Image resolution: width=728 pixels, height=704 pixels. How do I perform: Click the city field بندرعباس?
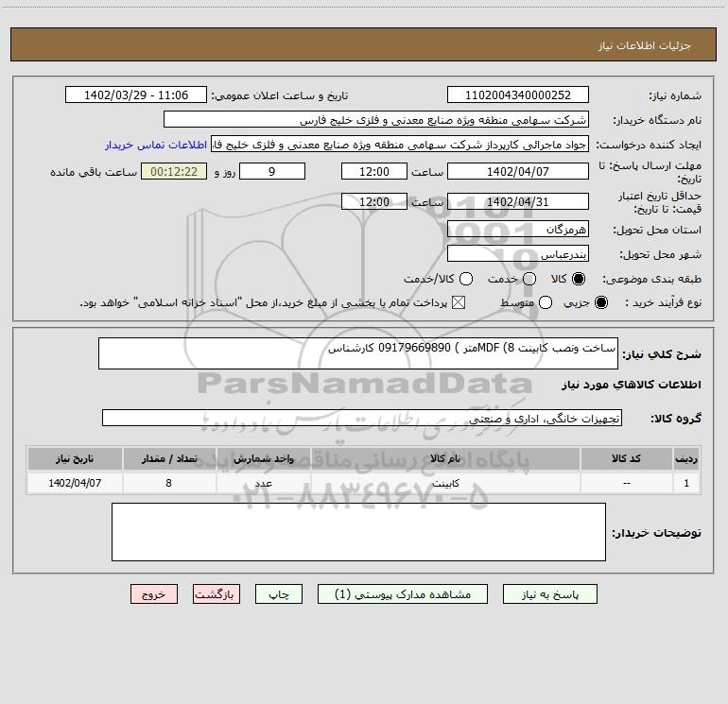pos(518,253)
